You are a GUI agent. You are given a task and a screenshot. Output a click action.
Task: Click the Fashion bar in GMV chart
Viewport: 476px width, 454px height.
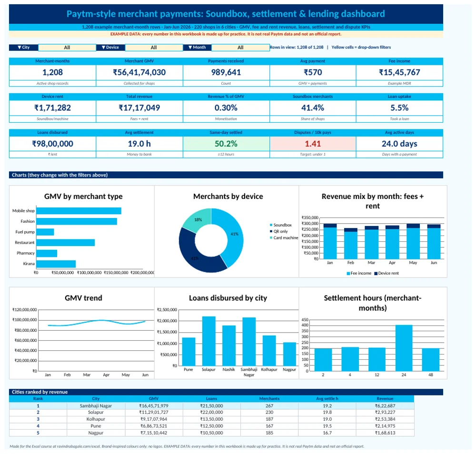[77, 221]
